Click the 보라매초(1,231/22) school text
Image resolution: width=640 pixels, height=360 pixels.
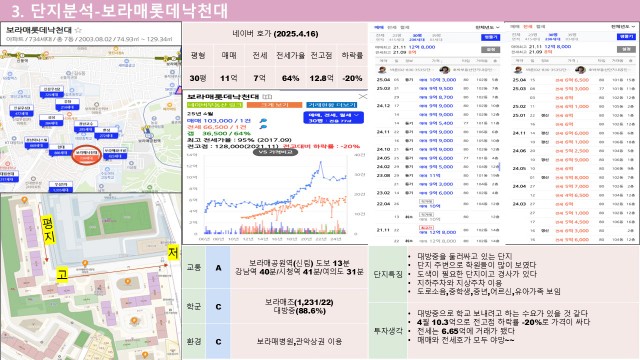pos(299,302)
